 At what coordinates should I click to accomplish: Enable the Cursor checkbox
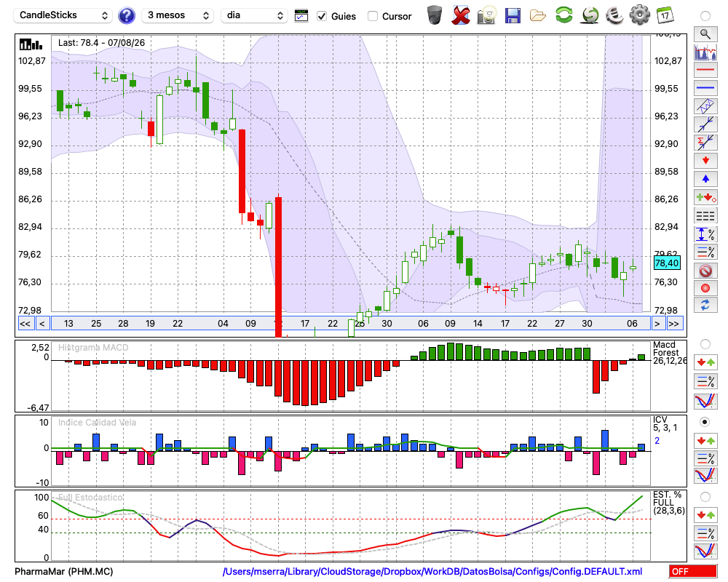372,16
